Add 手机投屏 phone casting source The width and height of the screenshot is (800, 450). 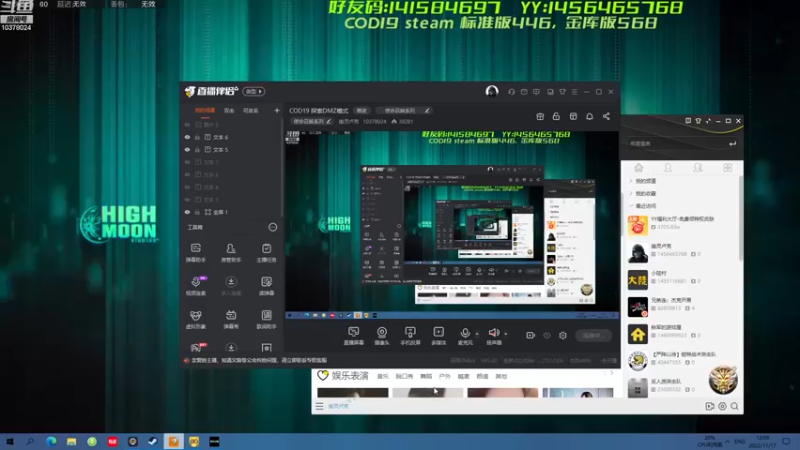410,336
